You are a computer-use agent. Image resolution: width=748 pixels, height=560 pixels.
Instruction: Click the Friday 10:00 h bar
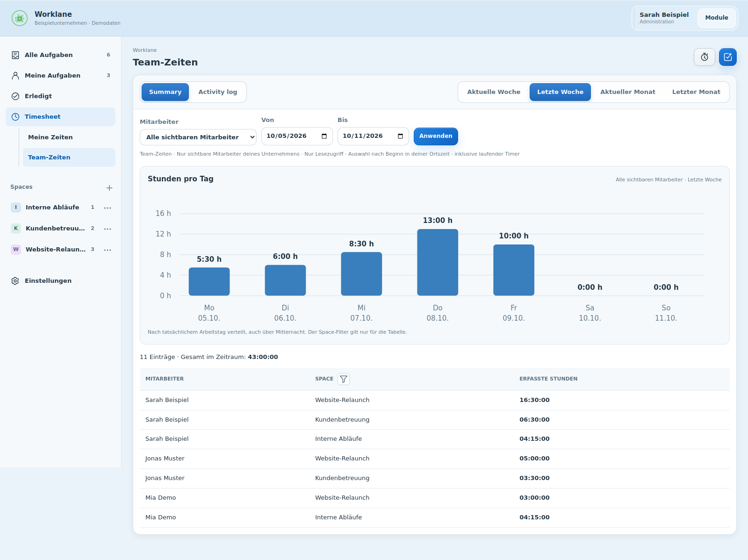(514, 270)
